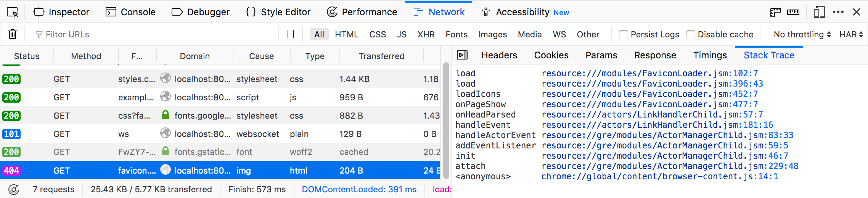Open the toolbox options ellipsis menu
Screen dimensions: 868x198
click(838, 12)
